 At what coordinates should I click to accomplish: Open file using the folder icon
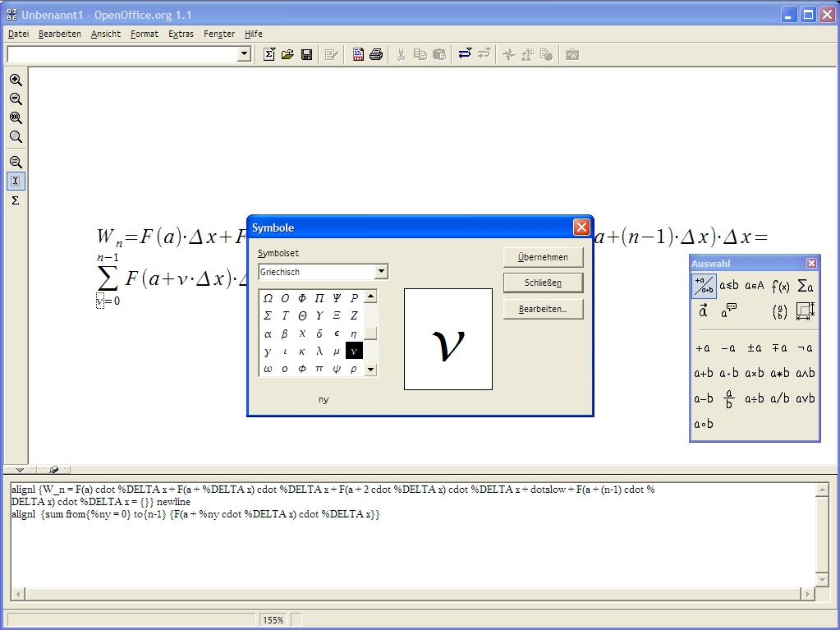[x=287, y=54]
